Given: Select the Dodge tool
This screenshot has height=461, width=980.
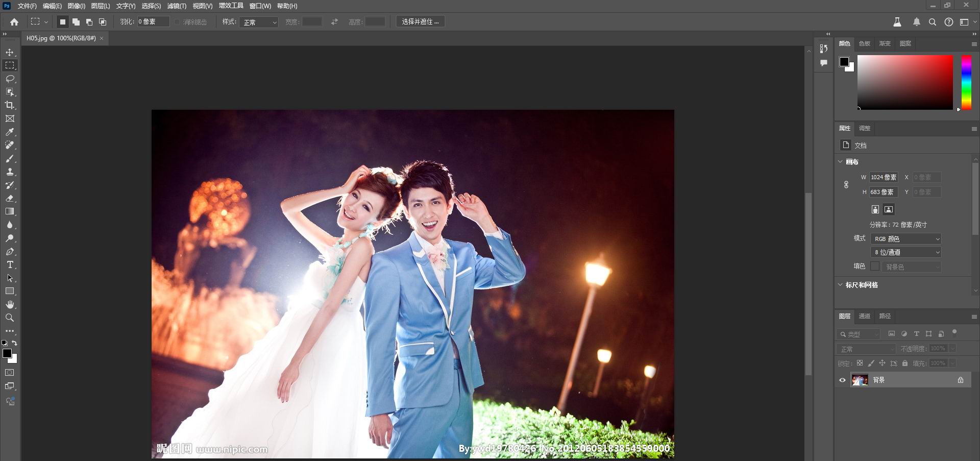Looking at the screenshot, I should (x=10, y=238).
